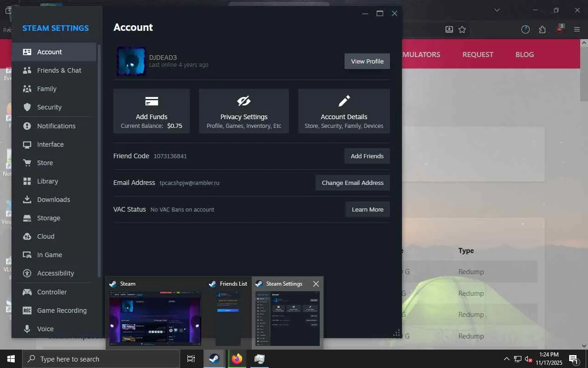Click the Add Friends button
Viewport: 588px width, 368px height.
[367, 156]
